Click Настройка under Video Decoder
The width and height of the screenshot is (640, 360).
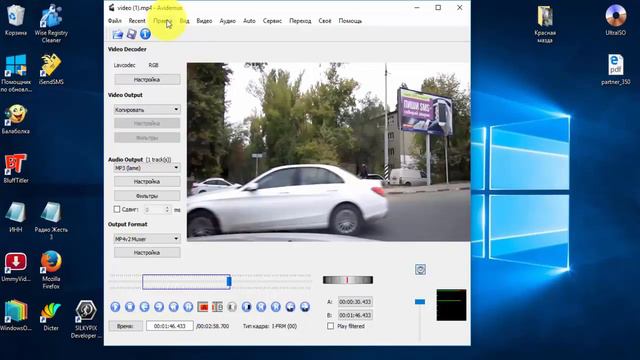pyautogui.click(x=147, y=80)
